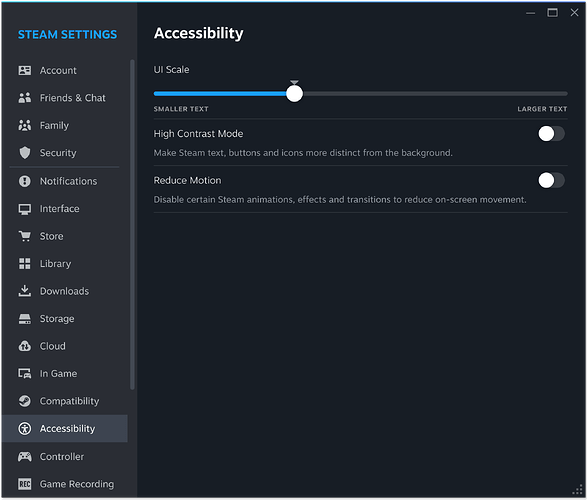Click the default marker above UI Scale slider
Viewport: 587px width, 500px height.
point(295,82)
